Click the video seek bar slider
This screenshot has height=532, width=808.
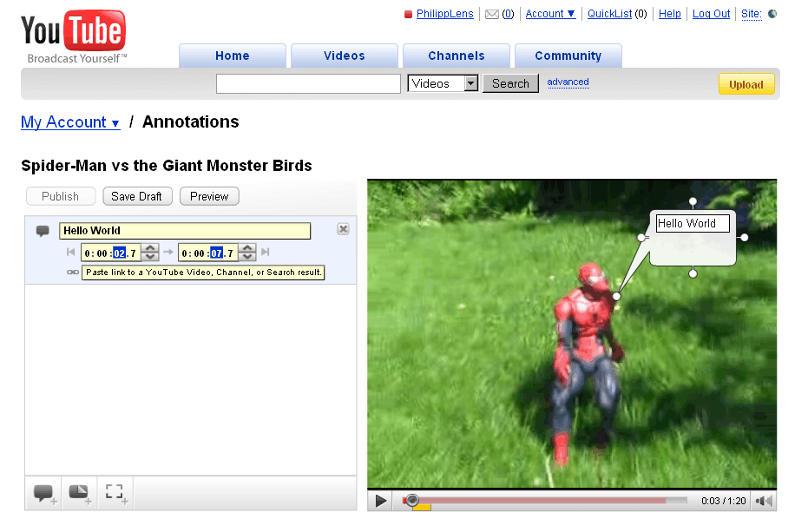point(413,501)
